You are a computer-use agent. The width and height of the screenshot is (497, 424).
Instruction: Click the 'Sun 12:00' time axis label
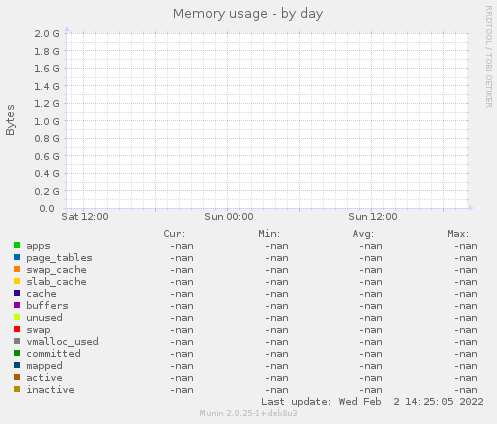373,217
